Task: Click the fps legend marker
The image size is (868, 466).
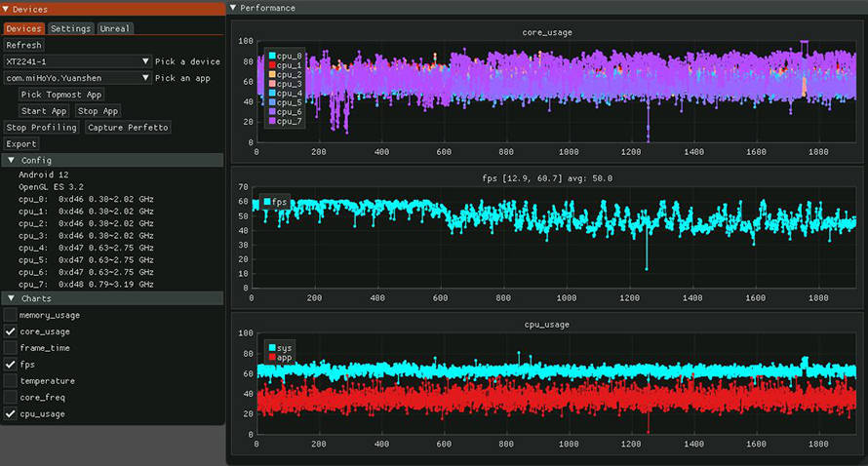Action: tap(267, 202)
